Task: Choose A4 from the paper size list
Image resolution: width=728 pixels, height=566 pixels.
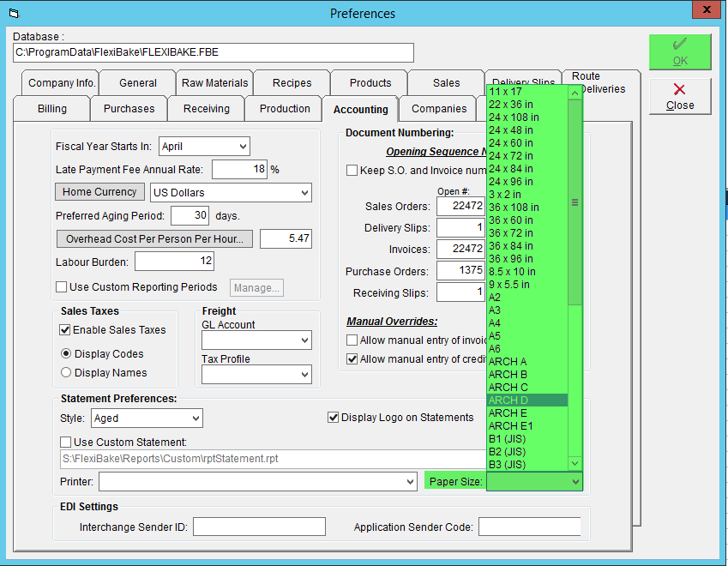Action: point(527,323)
